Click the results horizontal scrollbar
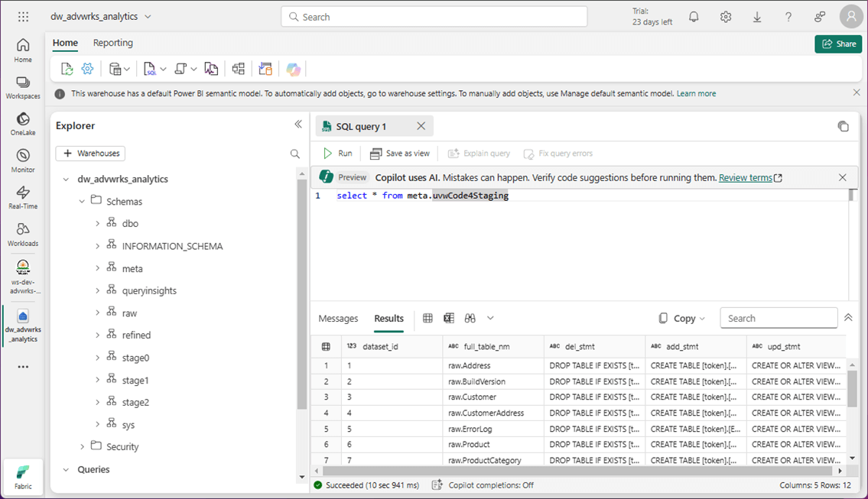Viewport: 868px width, 499px height. point(577,471)
